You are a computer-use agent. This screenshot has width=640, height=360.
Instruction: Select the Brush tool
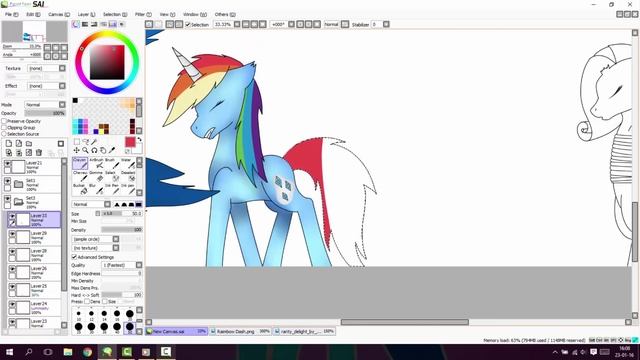(112, 163)
